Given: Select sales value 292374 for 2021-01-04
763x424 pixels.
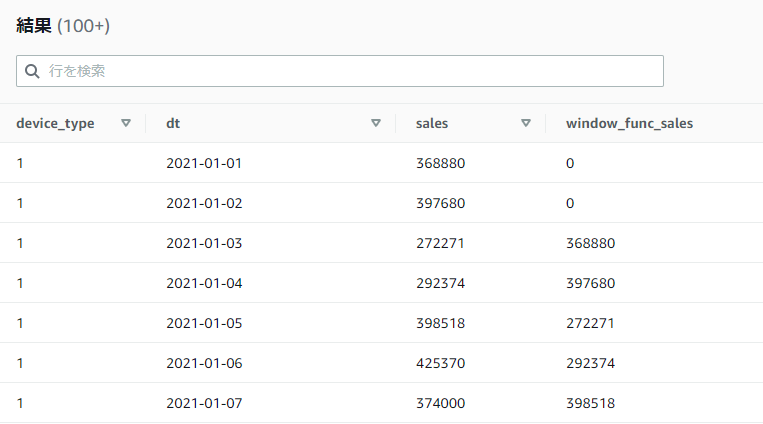Looking at the screenshot, I should point(440,283).
